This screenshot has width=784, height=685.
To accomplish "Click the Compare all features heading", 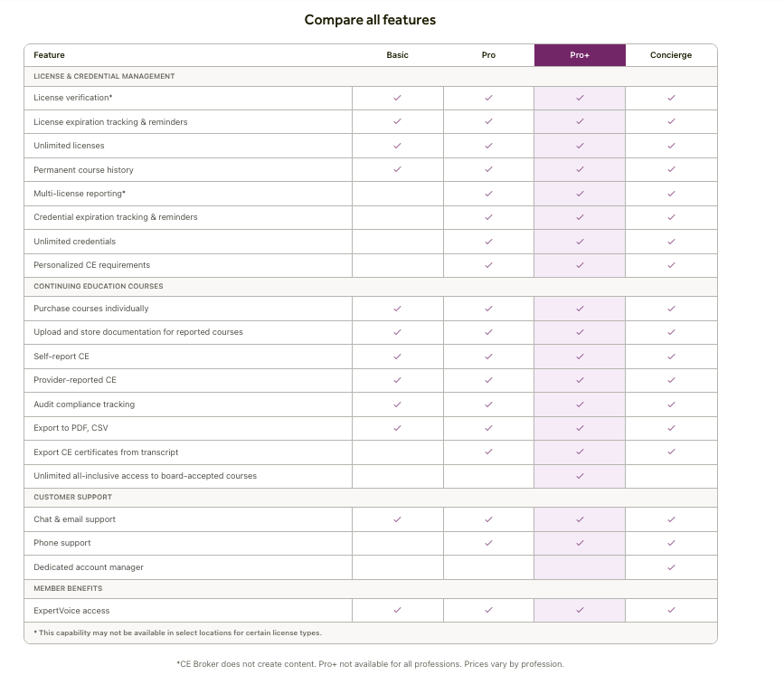I will pyautogui.click(x=370, y=20).
